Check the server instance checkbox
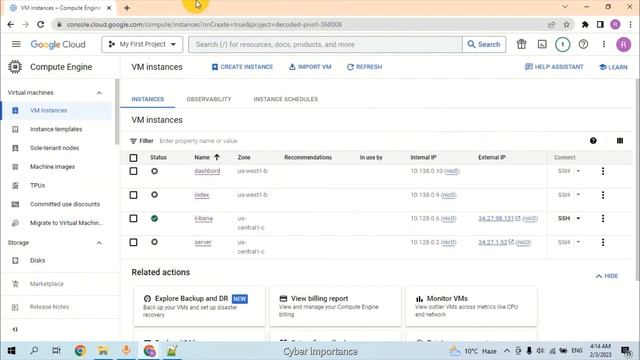 (133, 242)
